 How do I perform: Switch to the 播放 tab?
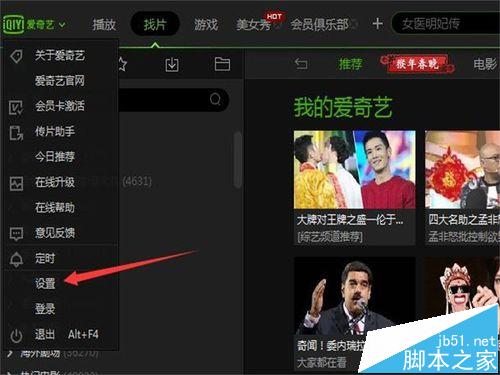coord(104,24)
